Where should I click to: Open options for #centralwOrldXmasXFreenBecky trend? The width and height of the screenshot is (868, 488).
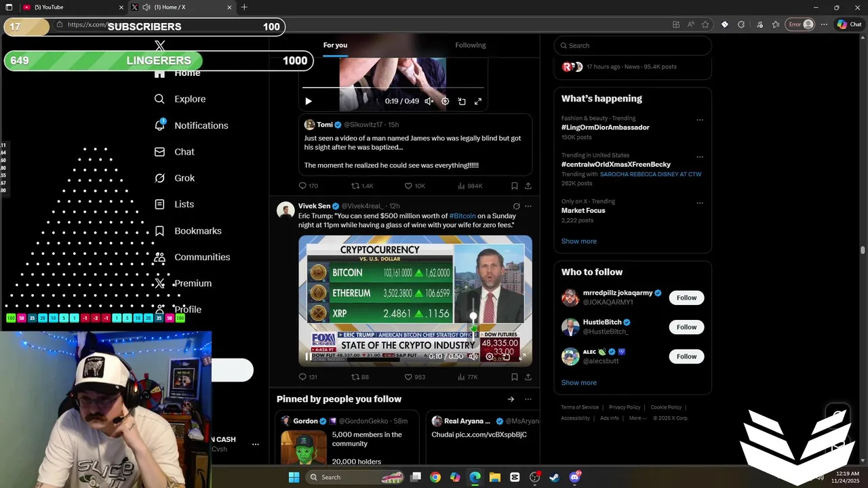[x=700, y=157]
